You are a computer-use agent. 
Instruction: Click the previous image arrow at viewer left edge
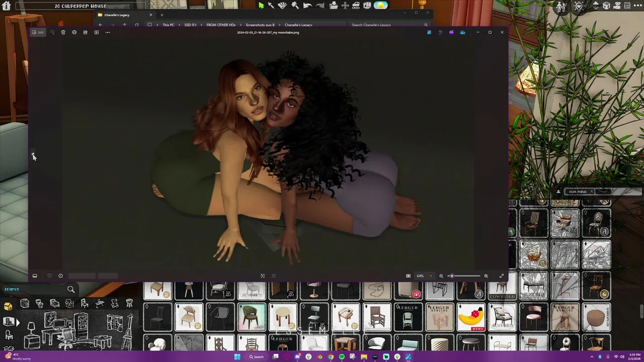point(33,156)
